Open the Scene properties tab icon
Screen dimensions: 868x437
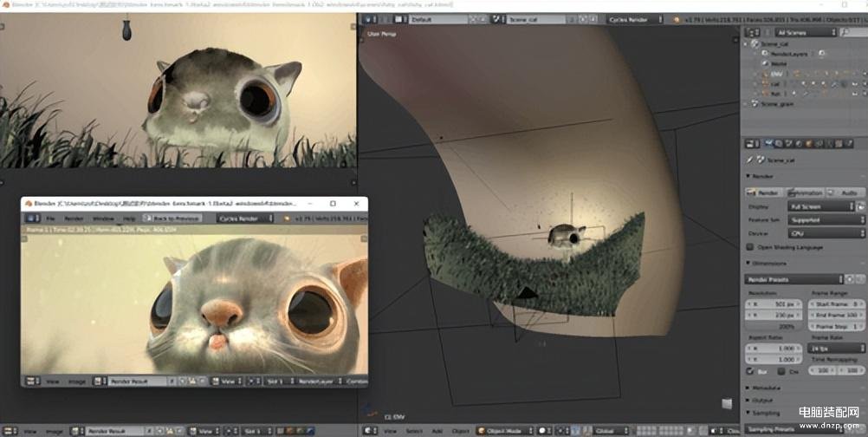789,144
